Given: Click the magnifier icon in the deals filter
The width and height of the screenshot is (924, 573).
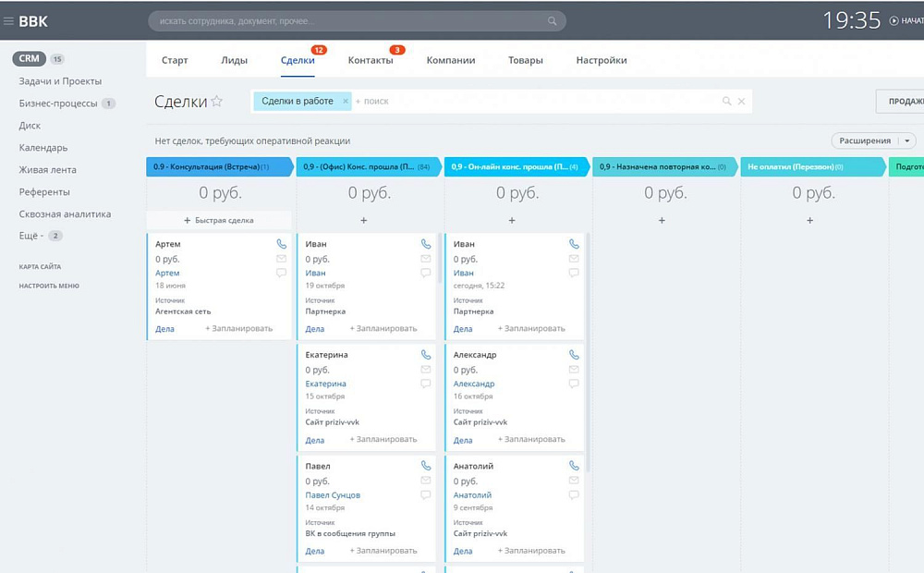Looking at the screenshot, I should click(726, 102).
